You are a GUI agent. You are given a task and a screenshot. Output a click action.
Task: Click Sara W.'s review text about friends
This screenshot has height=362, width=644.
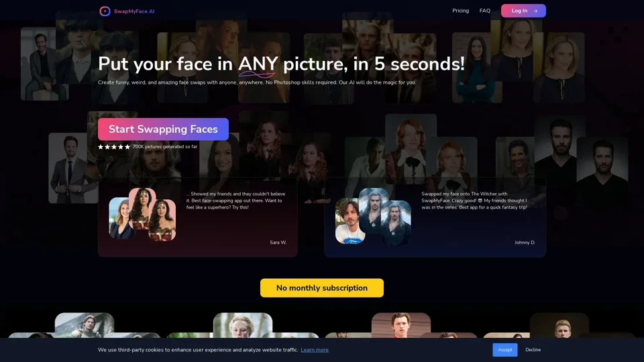tap(235, 200)
